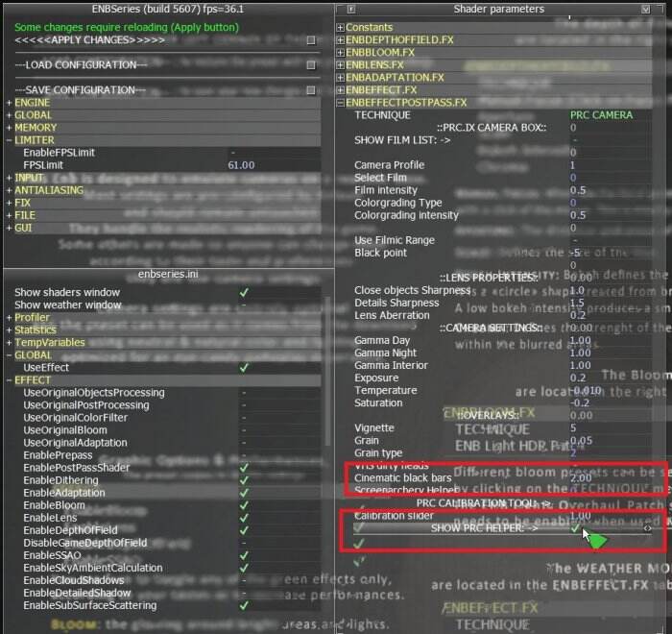672x634 pixels.
Task: Edit the FPSLimit value 61.00
Action: pos(241,165)
